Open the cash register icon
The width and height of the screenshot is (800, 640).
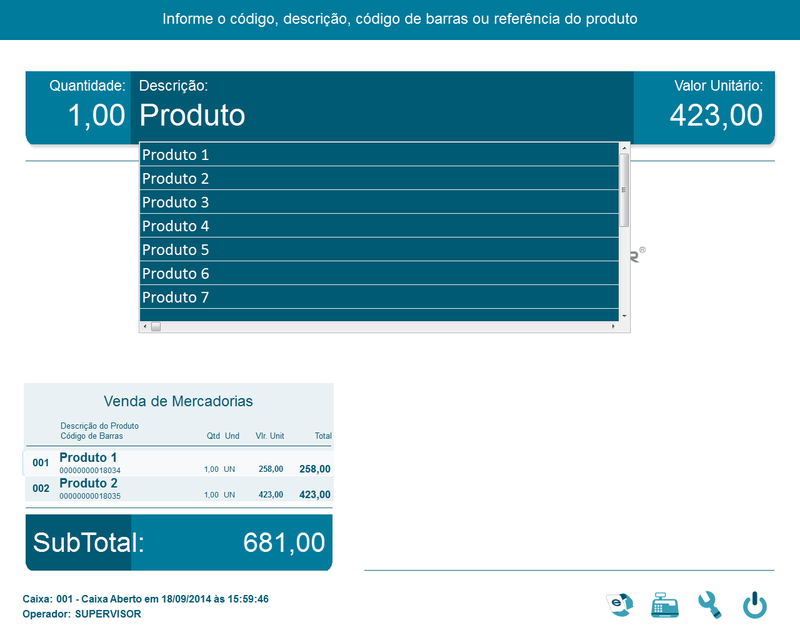665,605
